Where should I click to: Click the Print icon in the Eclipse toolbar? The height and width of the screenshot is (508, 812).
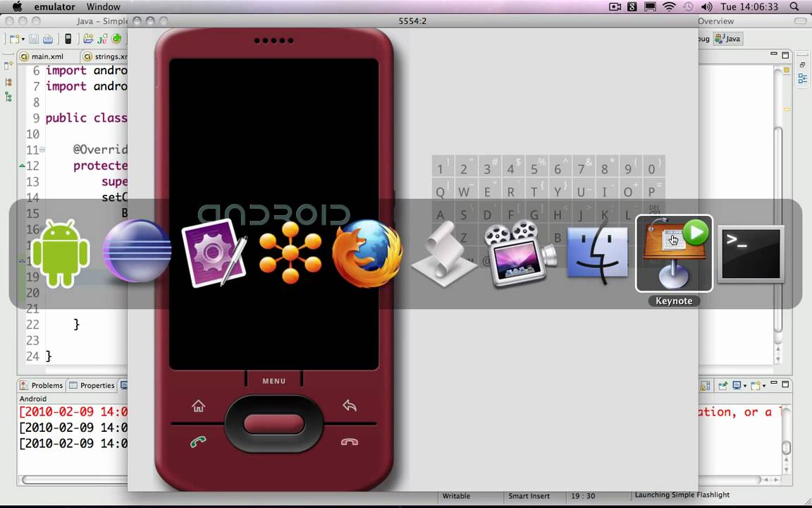coord(48,39)
